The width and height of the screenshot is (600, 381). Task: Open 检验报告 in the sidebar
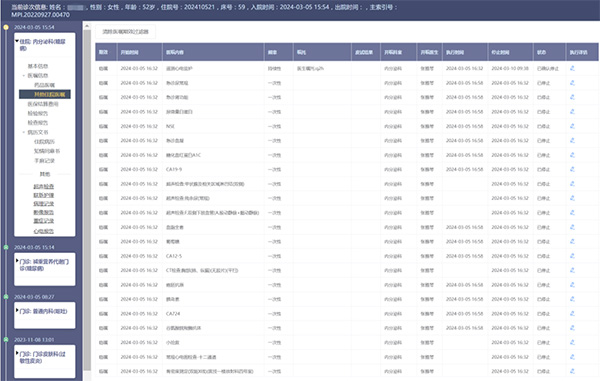click(38, 113)
